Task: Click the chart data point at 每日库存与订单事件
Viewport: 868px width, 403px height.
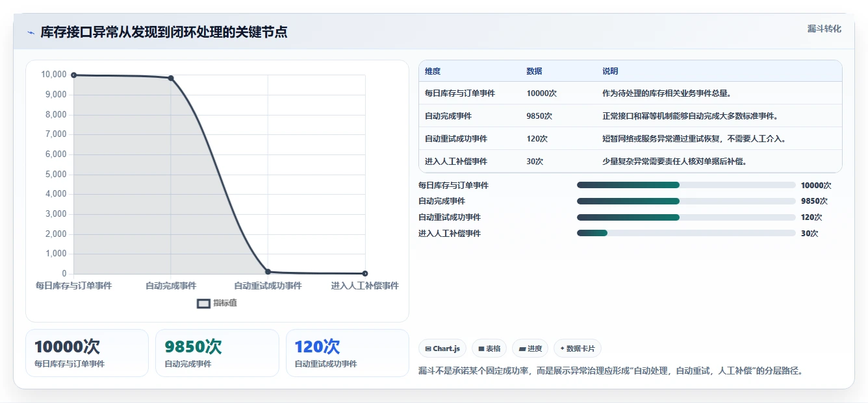Action: (73, 75)
